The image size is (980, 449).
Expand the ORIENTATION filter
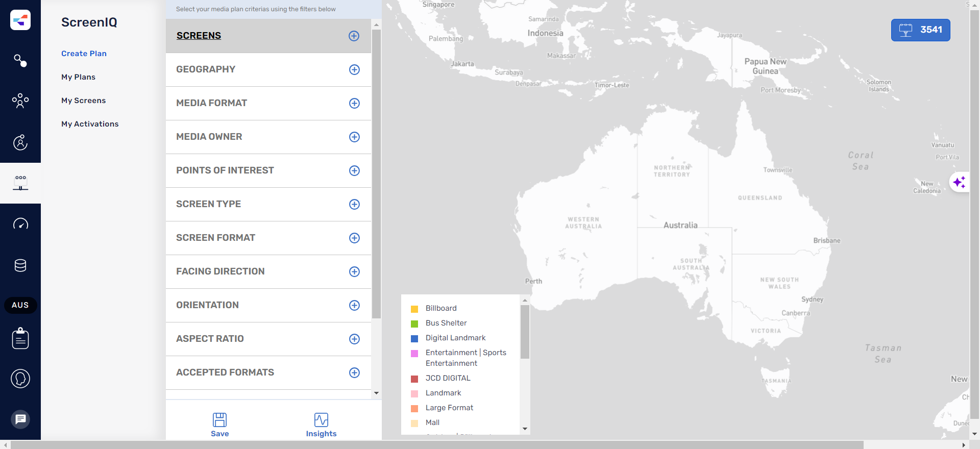click(354, 305)
